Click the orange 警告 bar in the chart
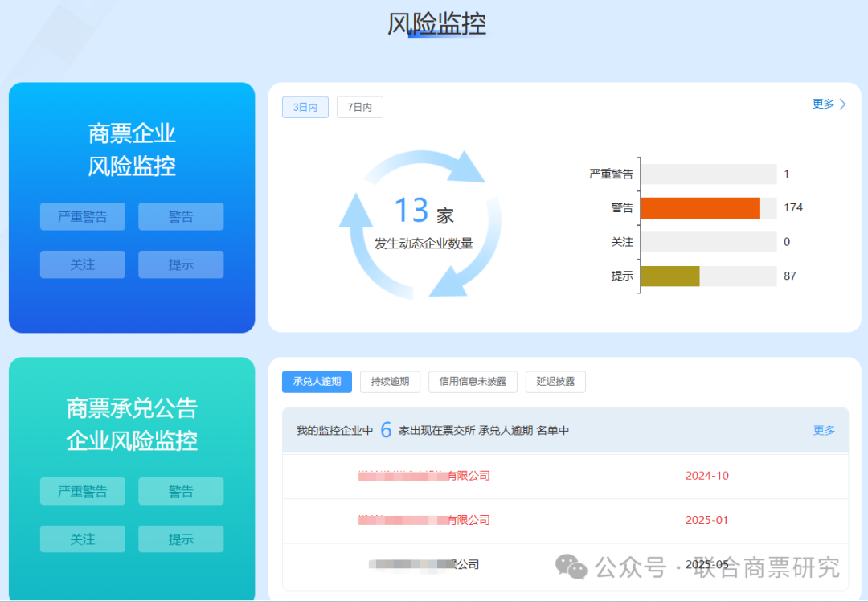 point(699,208)
